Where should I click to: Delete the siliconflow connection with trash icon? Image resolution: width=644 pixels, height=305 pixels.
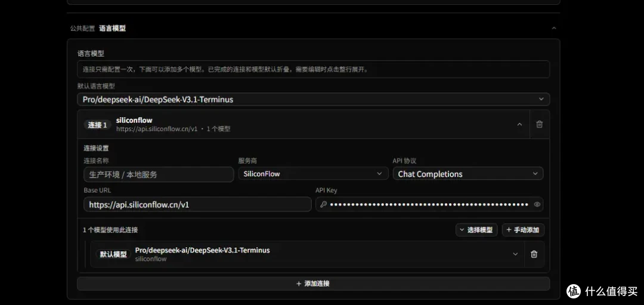539,125
